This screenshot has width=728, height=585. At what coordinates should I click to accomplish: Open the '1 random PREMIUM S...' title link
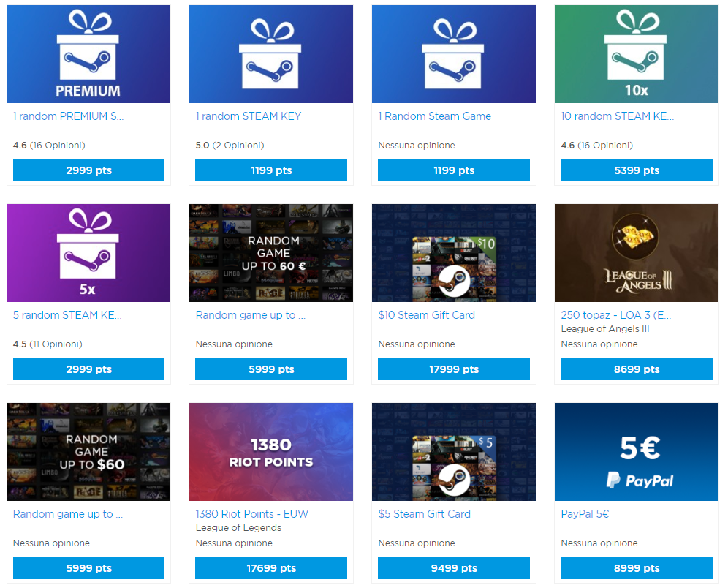68,116
